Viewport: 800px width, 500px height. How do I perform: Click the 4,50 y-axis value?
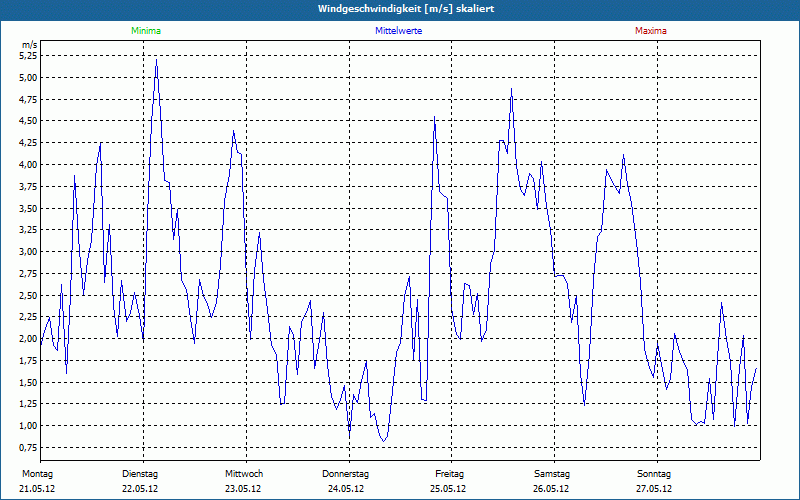pos(28,121)
